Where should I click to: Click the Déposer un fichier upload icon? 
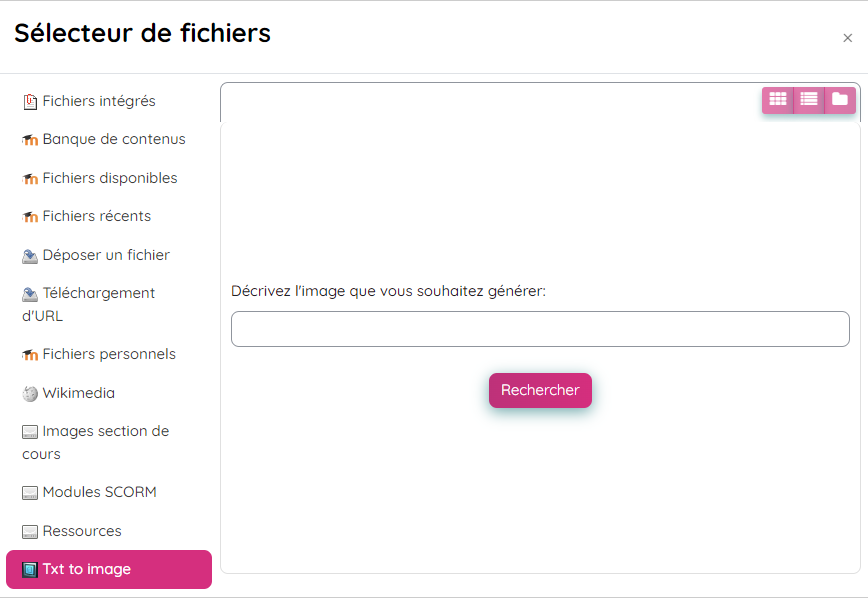point(30,256)
